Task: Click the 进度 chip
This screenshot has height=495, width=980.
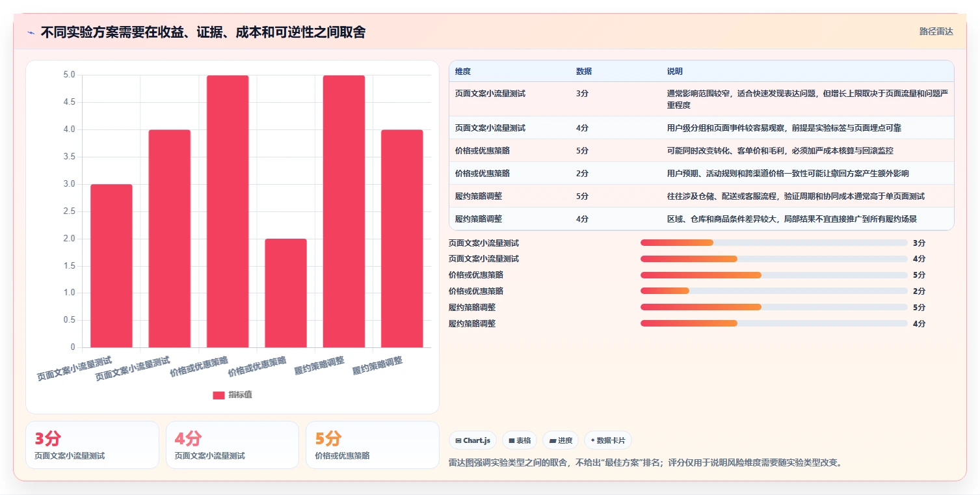Action: tap(561, 440)
